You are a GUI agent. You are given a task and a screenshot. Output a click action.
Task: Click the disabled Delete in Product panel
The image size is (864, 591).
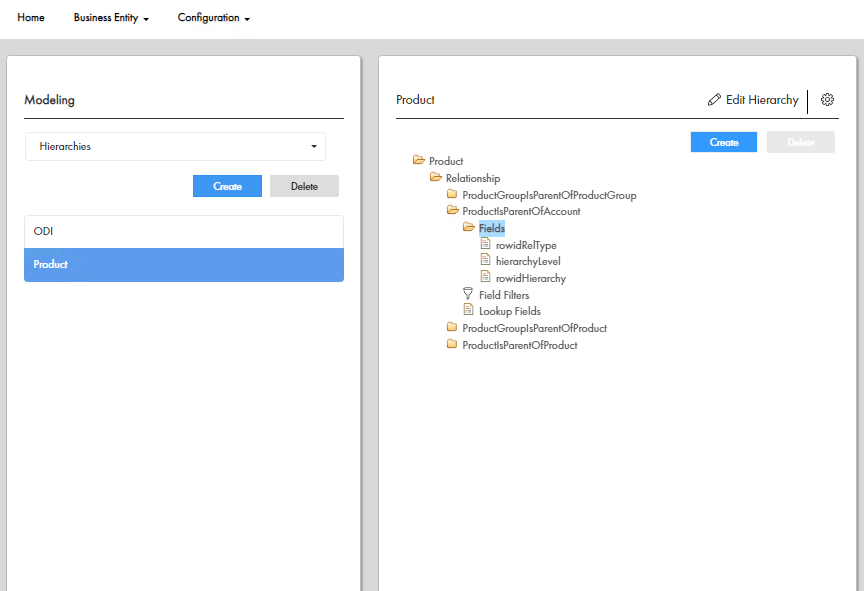801,142
